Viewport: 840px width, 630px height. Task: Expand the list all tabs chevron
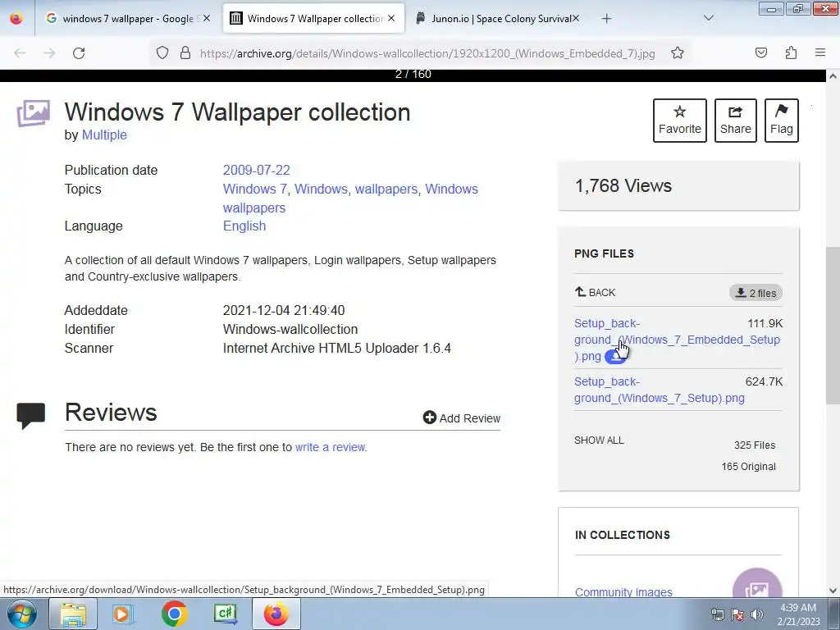click(708, 18)
